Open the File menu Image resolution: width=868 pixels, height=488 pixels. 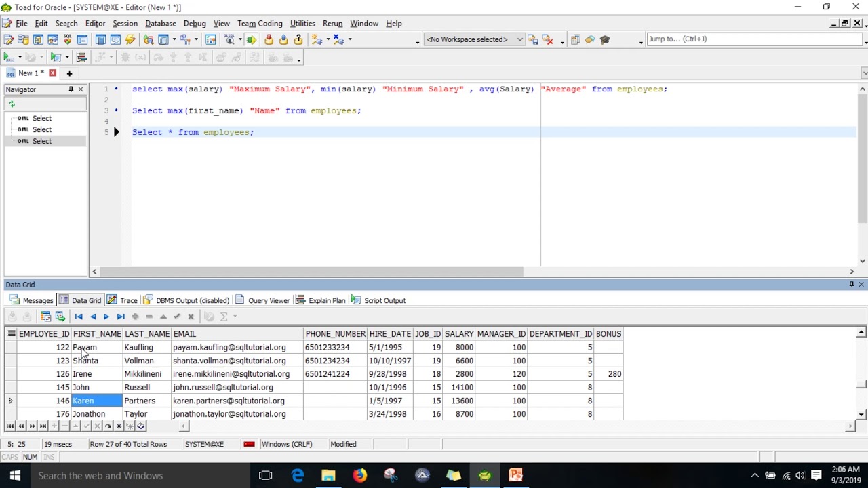point(22,24)
